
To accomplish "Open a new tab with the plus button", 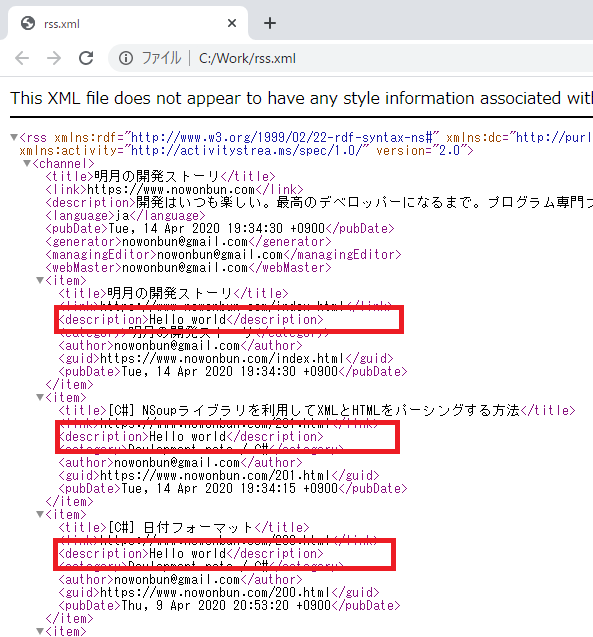I will [270, 23].
